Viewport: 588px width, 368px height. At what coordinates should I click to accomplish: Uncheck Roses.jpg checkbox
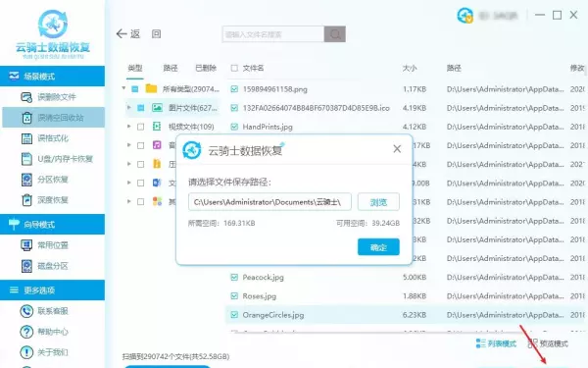(234, 296)
